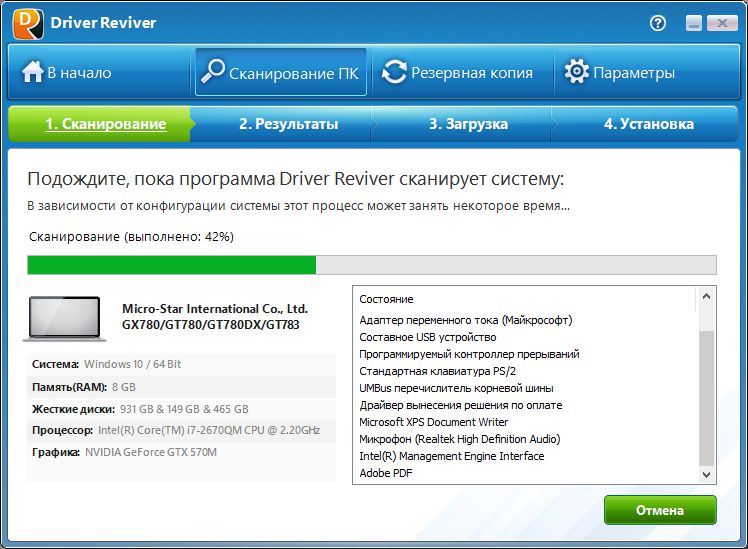Click the gear icon for Параметры

pyautogui.click(x=576, y=72)
